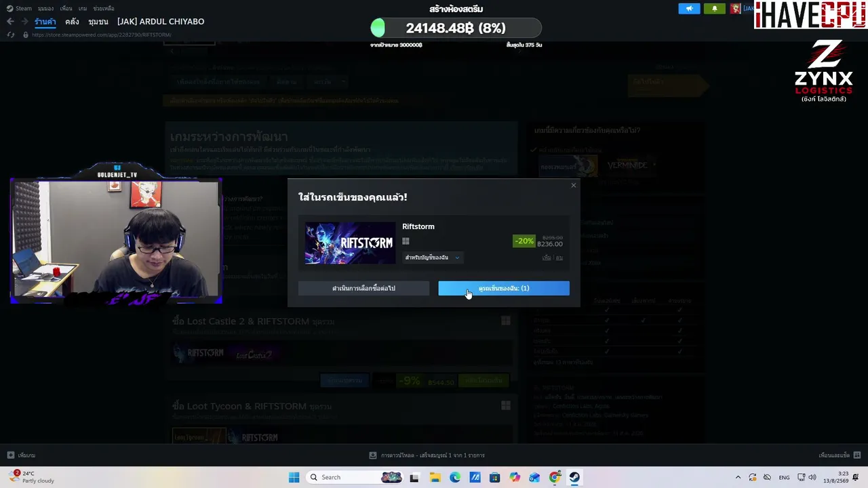Open the Games menu in Steam menu bar
868x488 pixels.
click(83, 8)
